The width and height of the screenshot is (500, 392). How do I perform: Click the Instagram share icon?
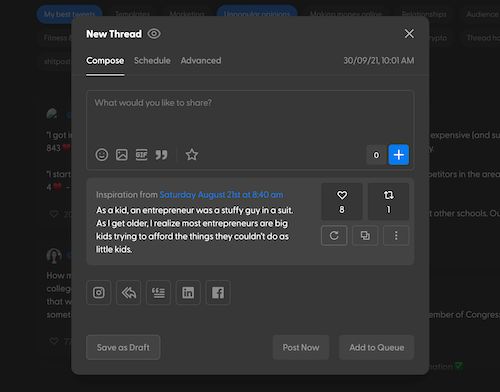pyautogui.click(x=99, y=293)
